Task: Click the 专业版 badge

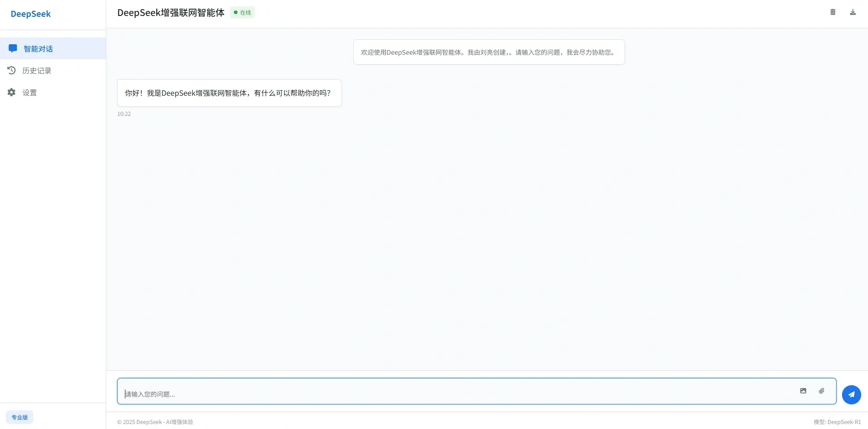Action: point(20,417)
